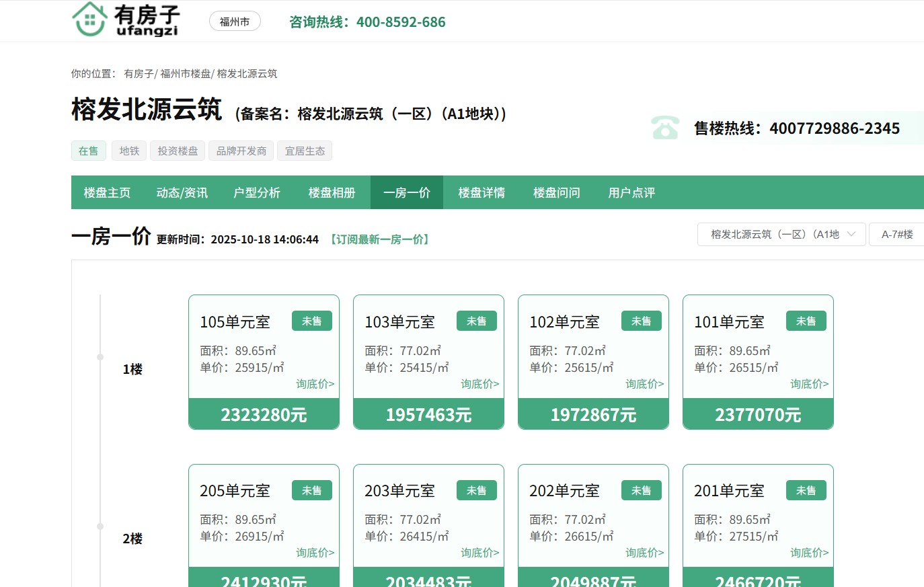This screenshot has height=587, width=924.
Task: Open the 户型分析 tab
Action: tap(256, 193)
